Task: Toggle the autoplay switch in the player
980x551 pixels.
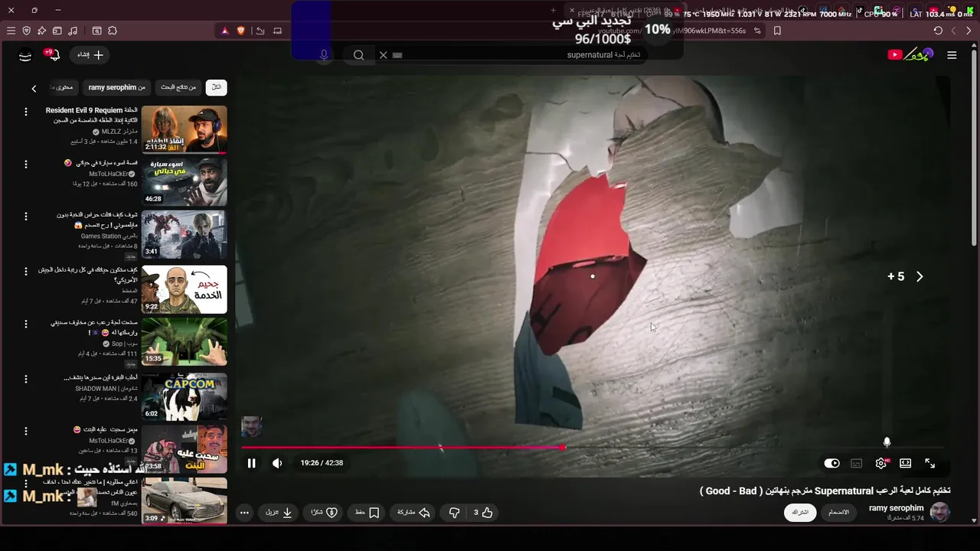Action: [x=831, y=463]
